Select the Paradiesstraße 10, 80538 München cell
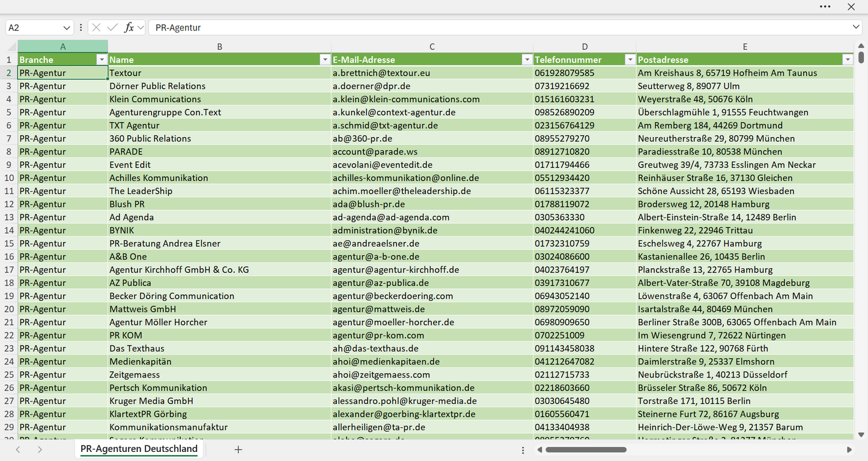This screenshot has height=461, width=868. (745, 151)
